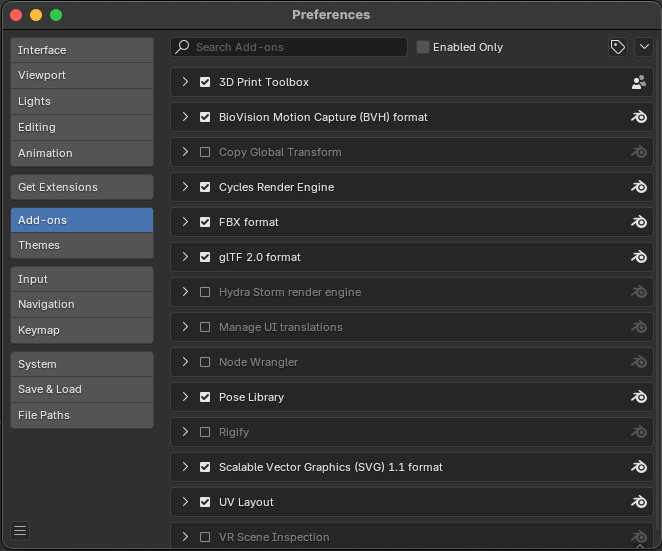Switch to the Animation section
This screenshot has width=662, height=551.
coord(82,153)
